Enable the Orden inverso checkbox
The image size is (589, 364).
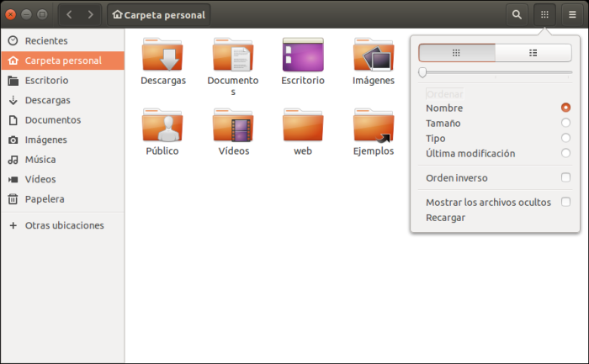[565, 178]
